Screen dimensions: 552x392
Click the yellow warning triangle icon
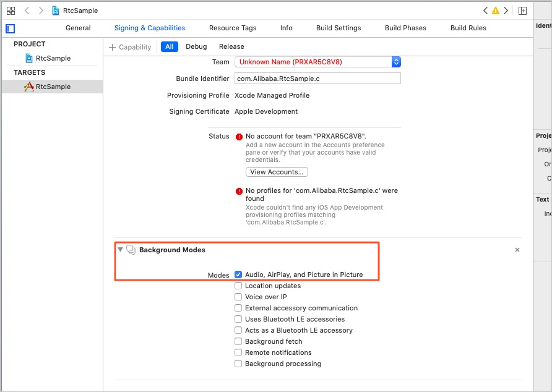pos(496,11)
